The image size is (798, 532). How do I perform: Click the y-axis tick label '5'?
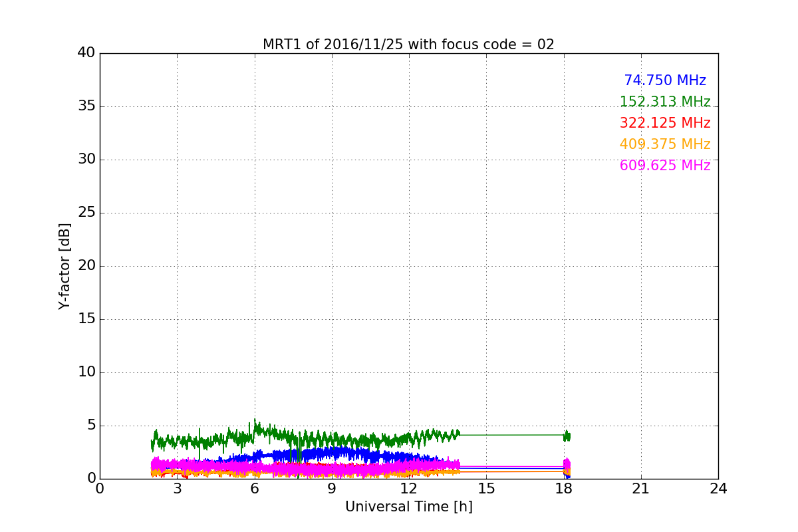point(90,426)
